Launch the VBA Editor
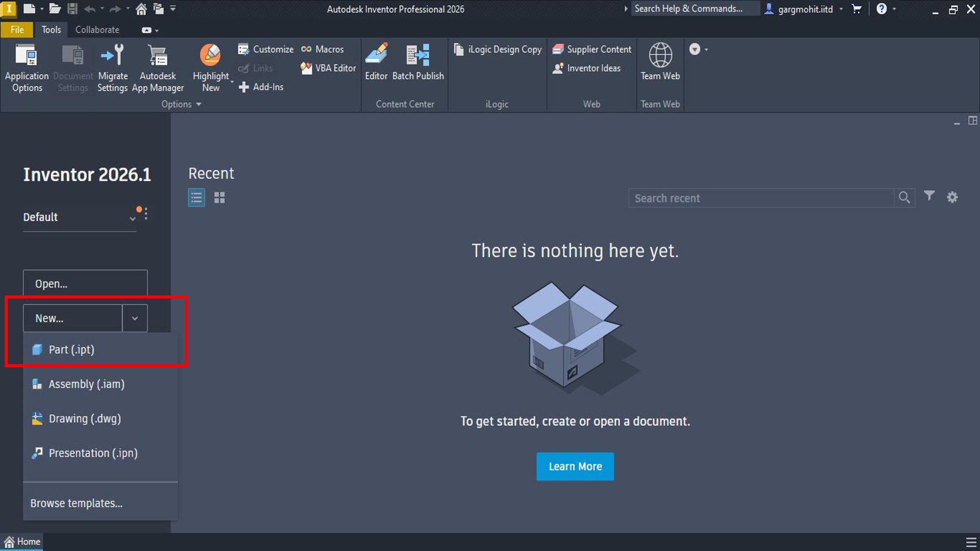Viewport: 980px width, 551px height. [x=328, y=68]
